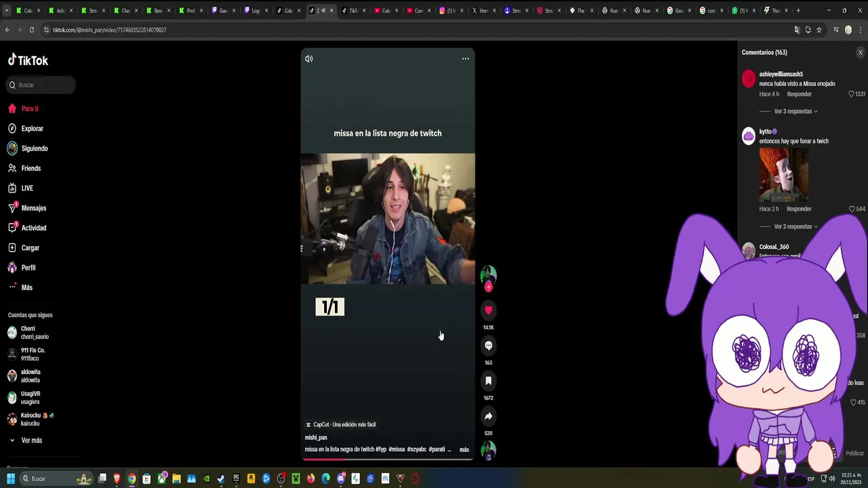
Task: Switch to the Instagram browser tab
Action: [450, 10]
